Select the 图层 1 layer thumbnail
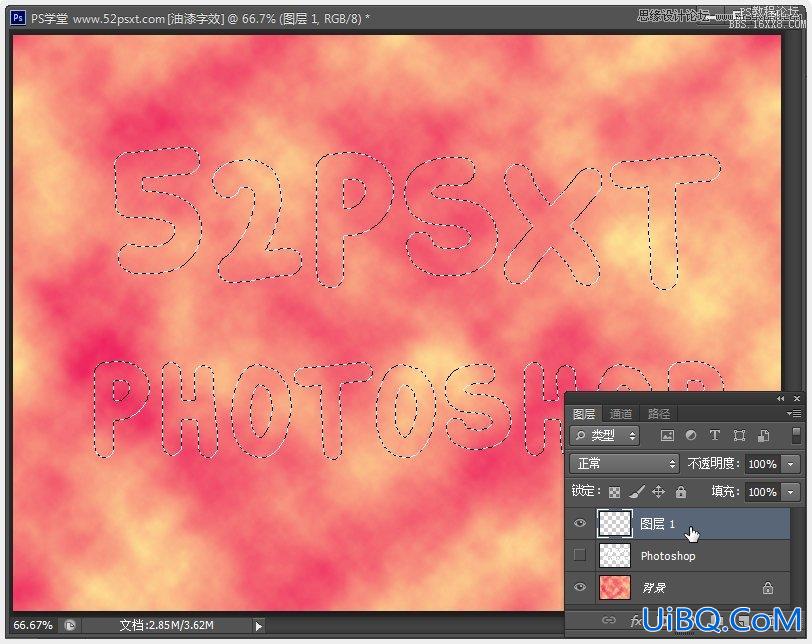The height and width of the screenshot is (644, 812). pyautogui.click(x=615, y=523)
